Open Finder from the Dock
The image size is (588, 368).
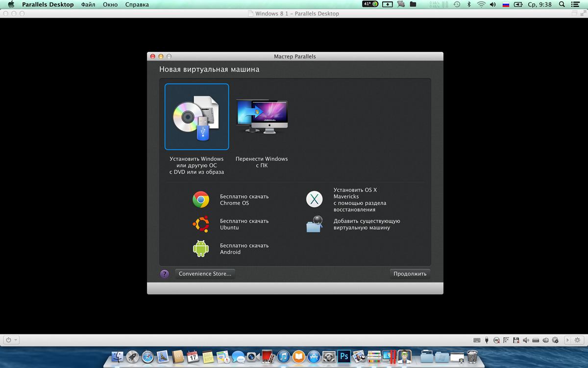click(x=117, y=357)
